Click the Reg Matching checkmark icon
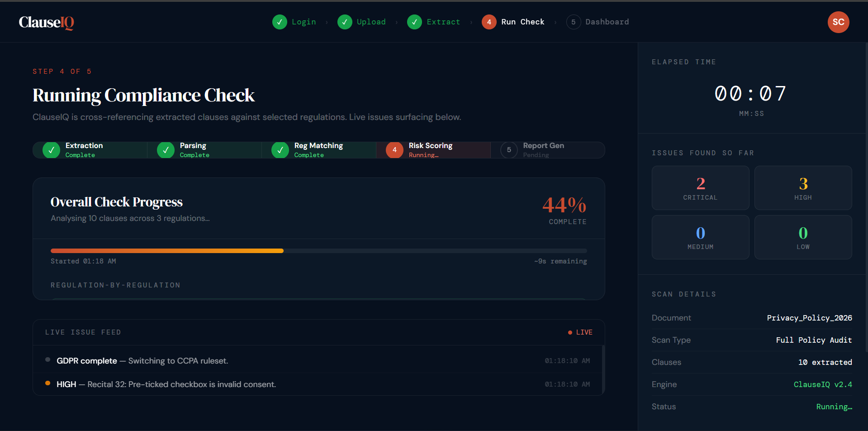 tap(280, 150)
